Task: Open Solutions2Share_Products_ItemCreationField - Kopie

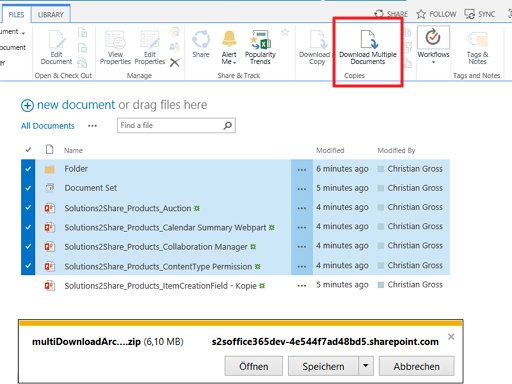Action: click(x=160, y=286)
